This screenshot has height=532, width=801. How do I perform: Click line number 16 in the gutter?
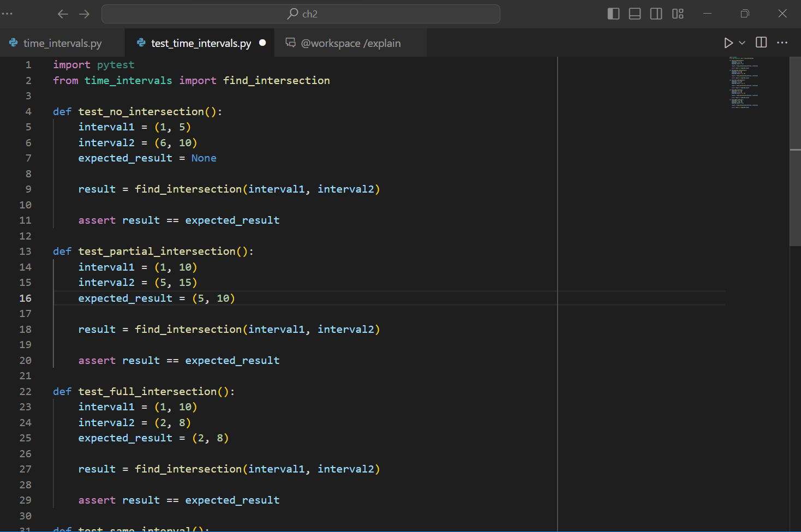[x=26, y=298]
